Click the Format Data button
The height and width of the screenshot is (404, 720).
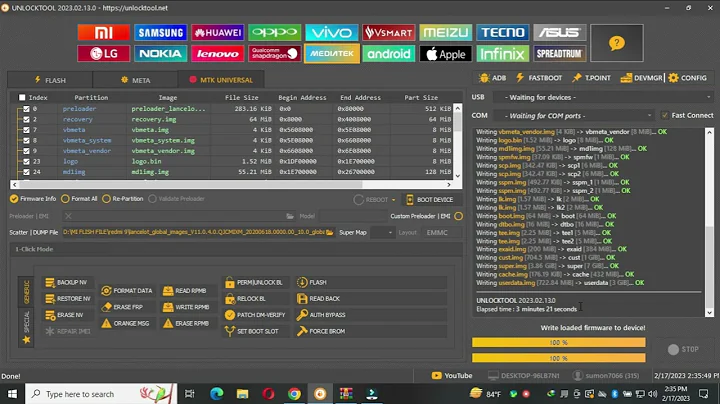(x=127, y=291)
